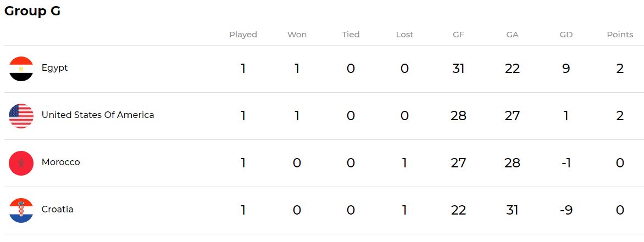Click the GF column header
644x242 pixels.
[458, 35]
